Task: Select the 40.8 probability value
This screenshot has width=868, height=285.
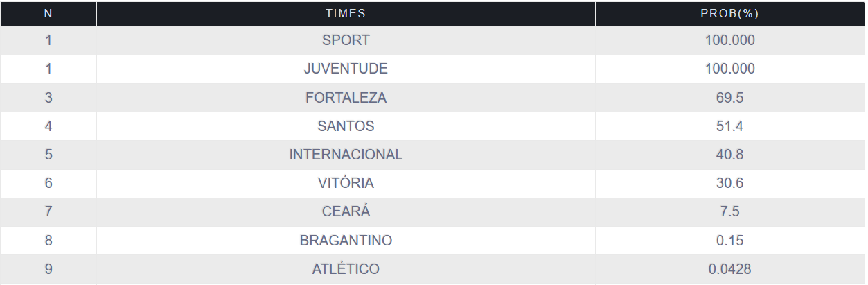Action: (729, 155)
